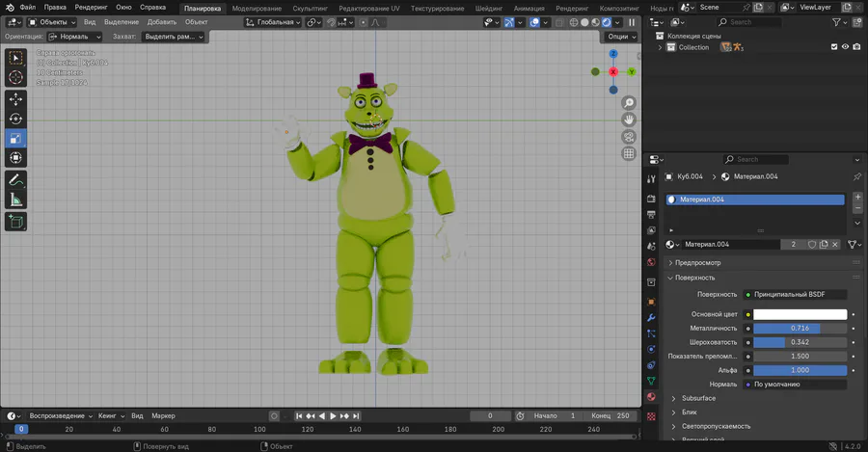Screen dimensions: 868x452
Task: Select the Move tool
Action: (x=15, y=99)
